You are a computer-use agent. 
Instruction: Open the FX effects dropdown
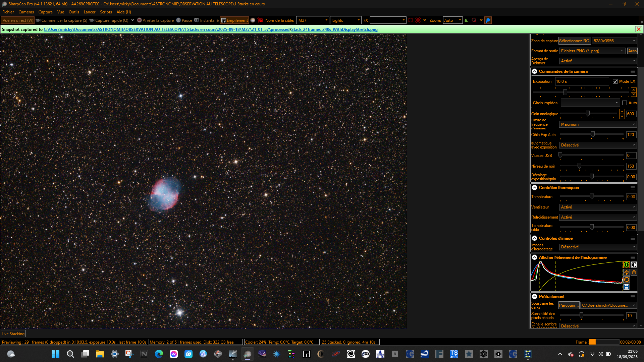pos(388,20)
